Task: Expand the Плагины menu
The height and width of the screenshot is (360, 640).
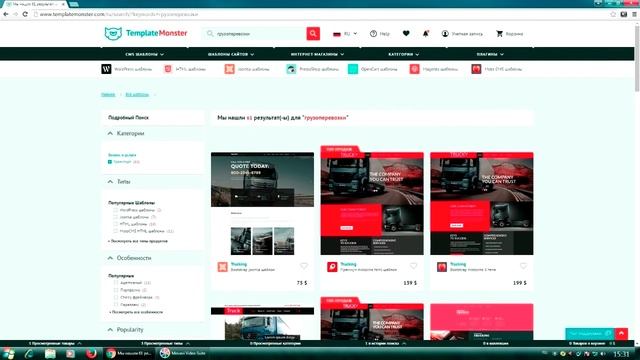Action: [490, 54]
